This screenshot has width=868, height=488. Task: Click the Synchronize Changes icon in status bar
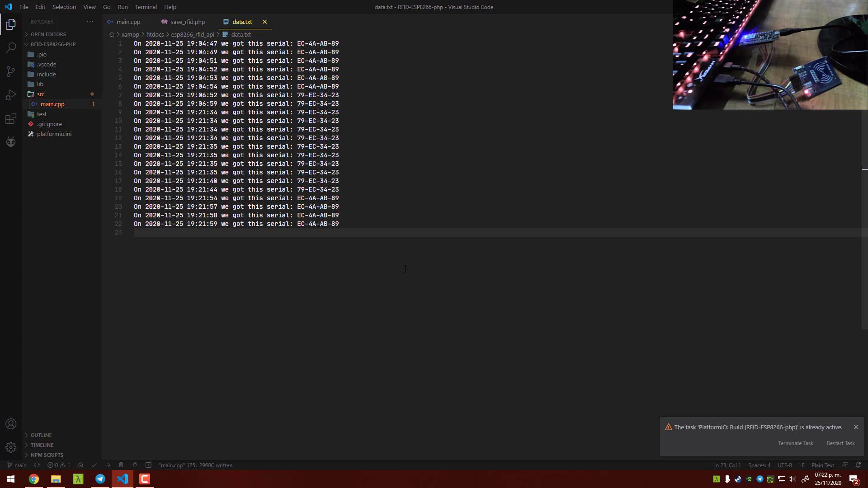37,465
